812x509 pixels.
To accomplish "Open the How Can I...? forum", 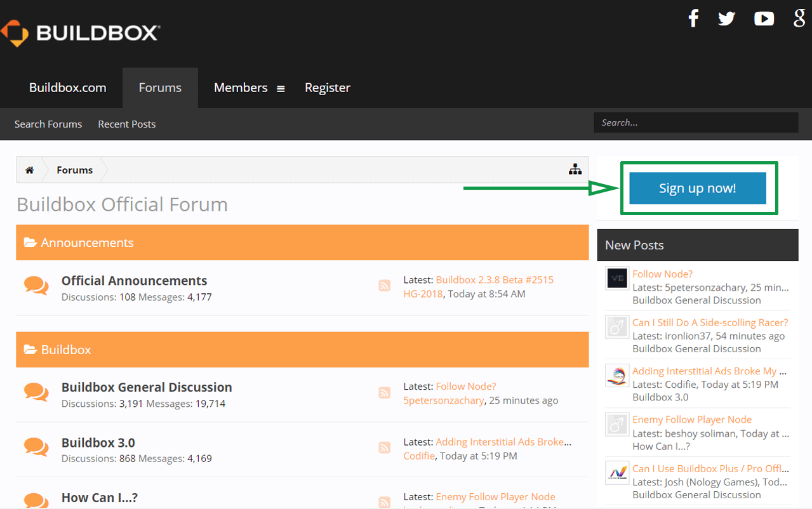I will click(100, 498).
